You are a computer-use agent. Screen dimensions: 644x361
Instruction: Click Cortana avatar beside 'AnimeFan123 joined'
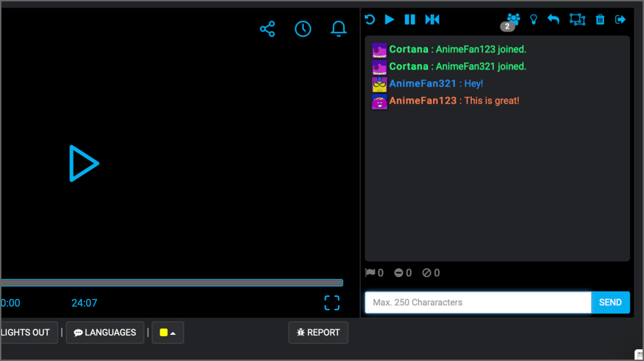(x=379, y=50)
